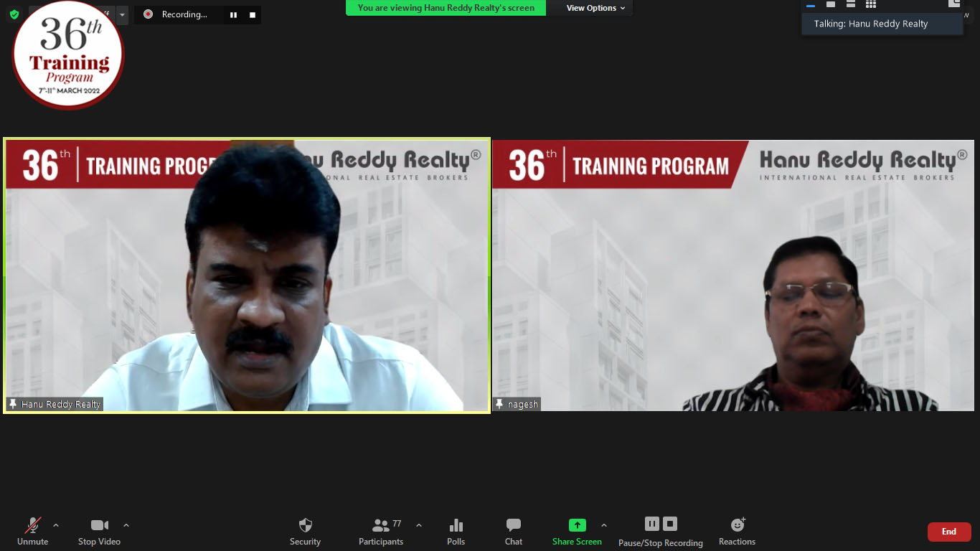Viewport: 980px width, 551px height.
Task: Expand the caret next to Participants
Action: pos(419,525)
